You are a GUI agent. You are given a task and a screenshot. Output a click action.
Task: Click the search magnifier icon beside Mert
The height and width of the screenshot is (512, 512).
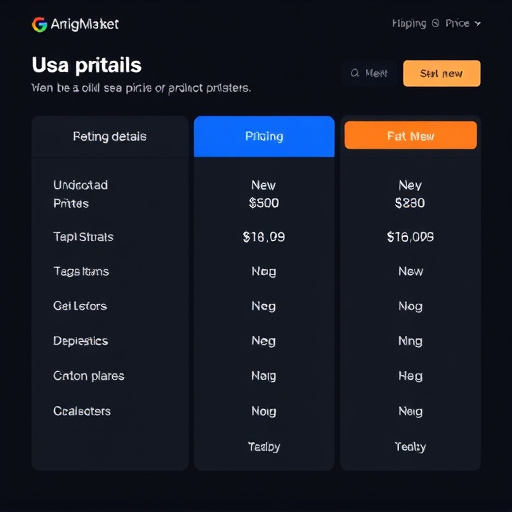tap(355, 73)
